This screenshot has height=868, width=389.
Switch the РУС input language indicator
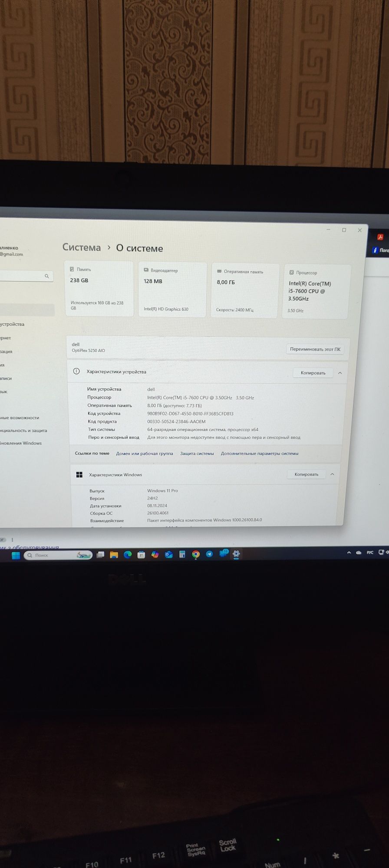click(370, 552)
